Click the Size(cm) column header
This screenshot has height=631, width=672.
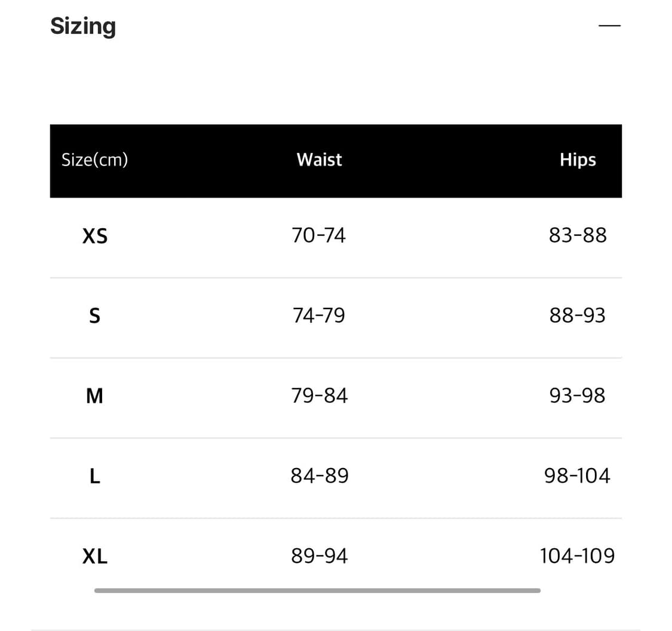[95, 160]
